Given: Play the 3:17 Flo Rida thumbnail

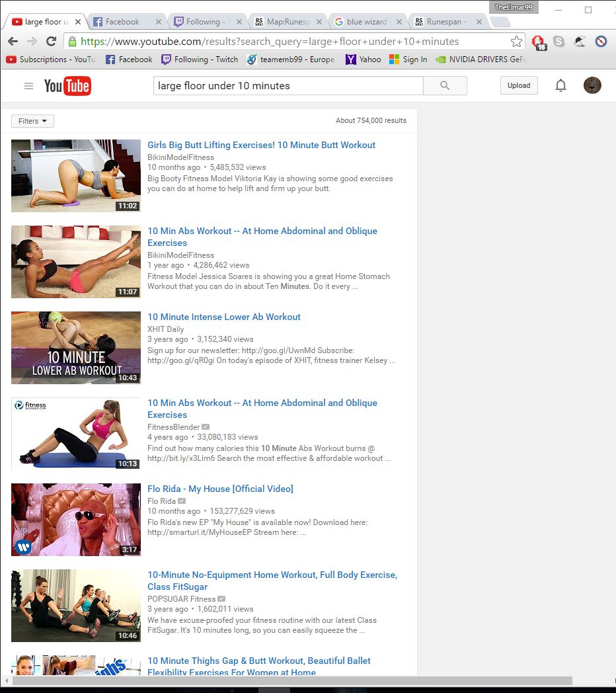Looking at the screenshot, I should (76, 520).
